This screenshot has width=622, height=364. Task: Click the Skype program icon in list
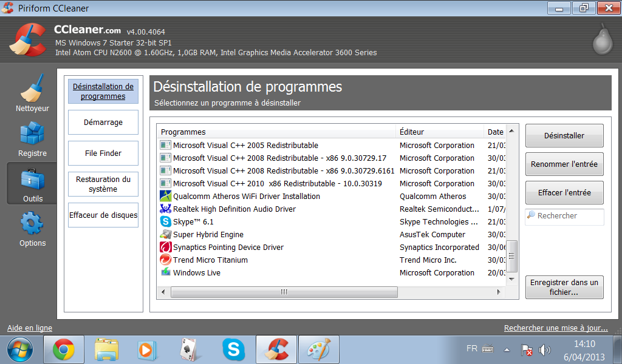pos(165,222)
